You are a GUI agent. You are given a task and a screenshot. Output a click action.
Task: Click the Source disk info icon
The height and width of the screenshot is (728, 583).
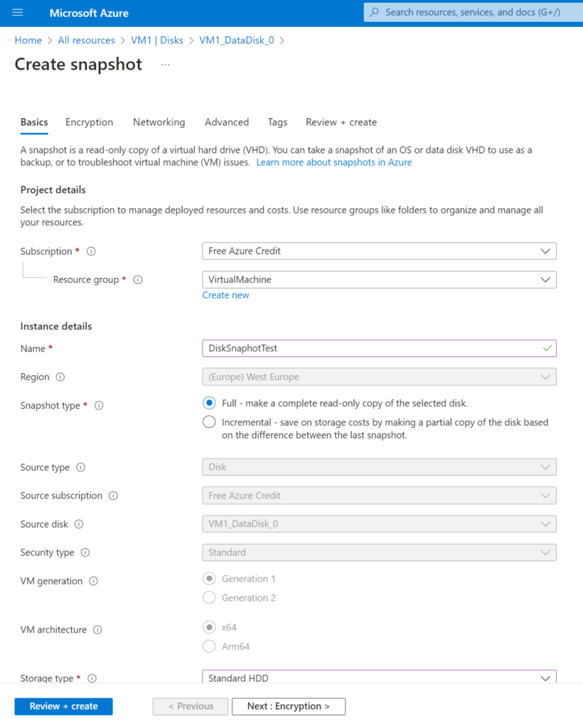79,525
